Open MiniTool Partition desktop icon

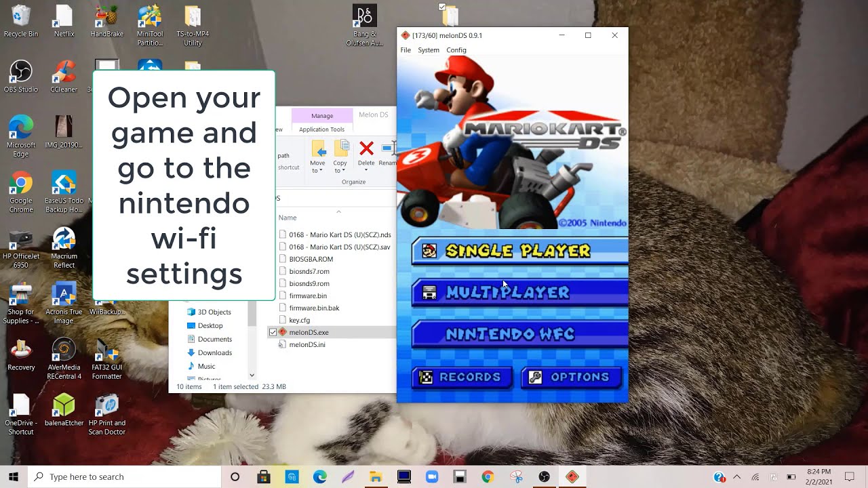click(150, 26)
